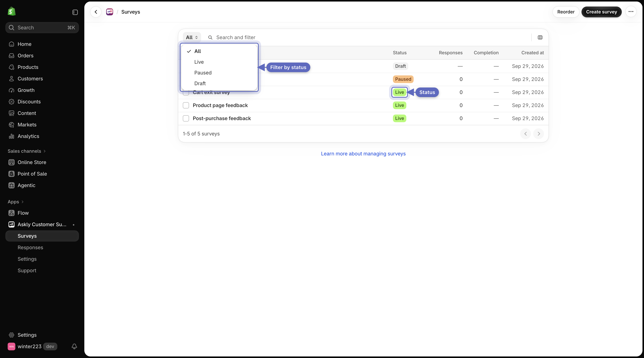This screenshot has height=358, width=644.
Task: Open the edit columns icon
Action: [x=540, y=38]
